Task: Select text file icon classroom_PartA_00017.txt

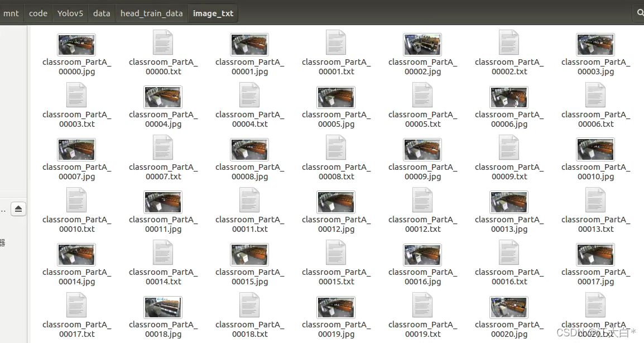Action: 76,305
